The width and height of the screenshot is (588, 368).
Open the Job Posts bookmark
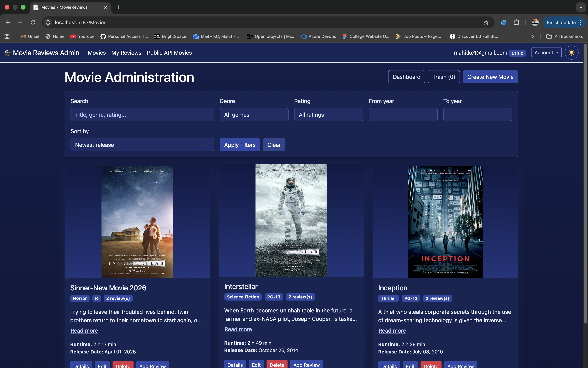pos(418,36)
